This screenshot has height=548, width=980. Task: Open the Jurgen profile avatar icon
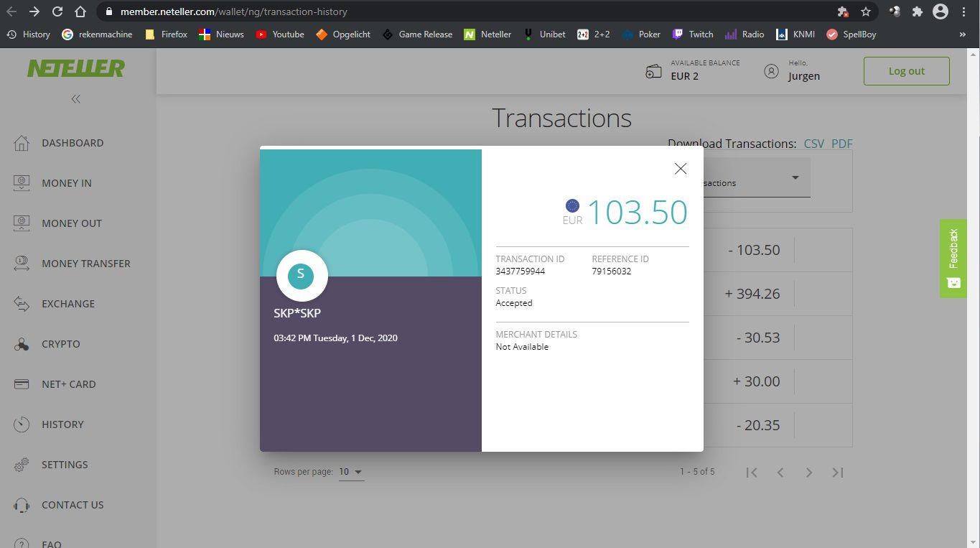click(x=771, y=71)
